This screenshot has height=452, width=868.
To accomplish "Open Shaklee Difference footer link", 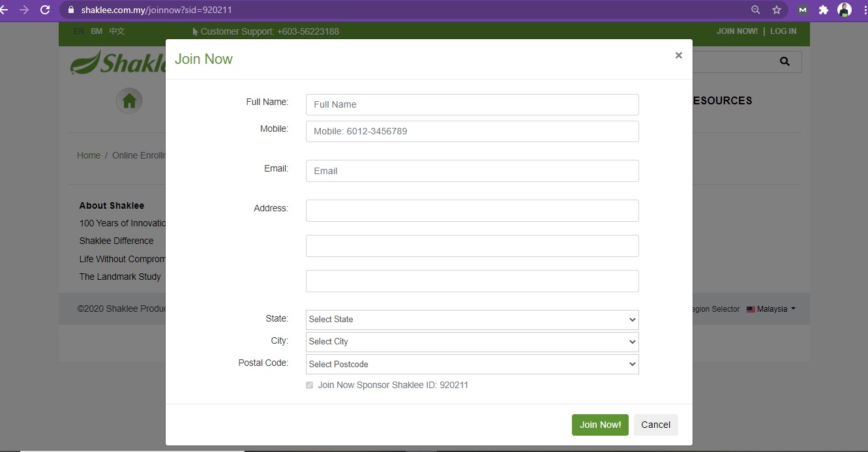I will coord(117,241).
